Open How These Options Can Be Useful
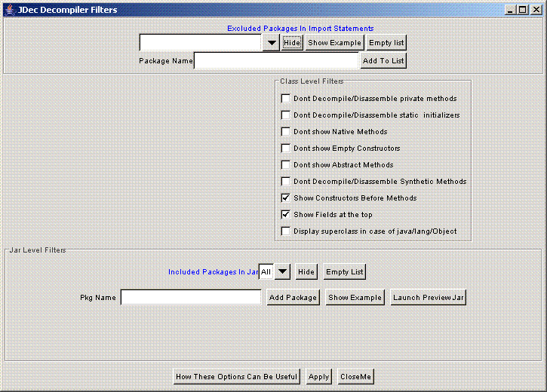 click(x=237, y=377)
